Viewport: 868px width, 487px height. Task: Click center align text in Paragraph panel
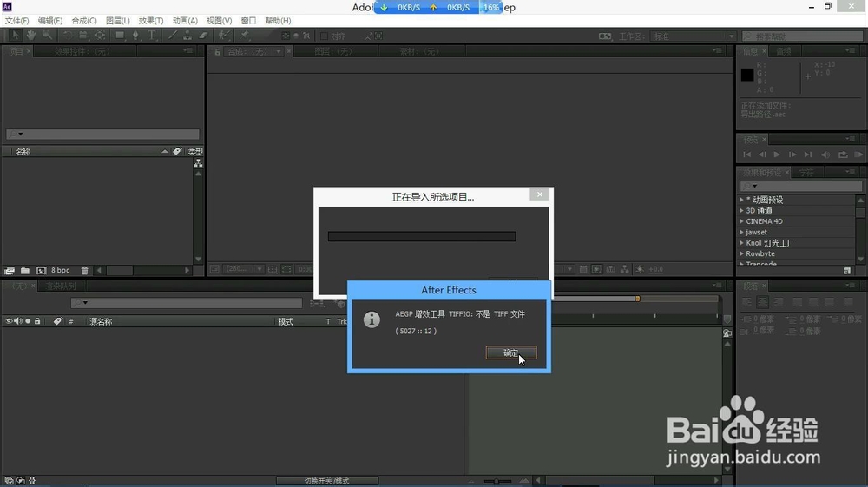763,302
